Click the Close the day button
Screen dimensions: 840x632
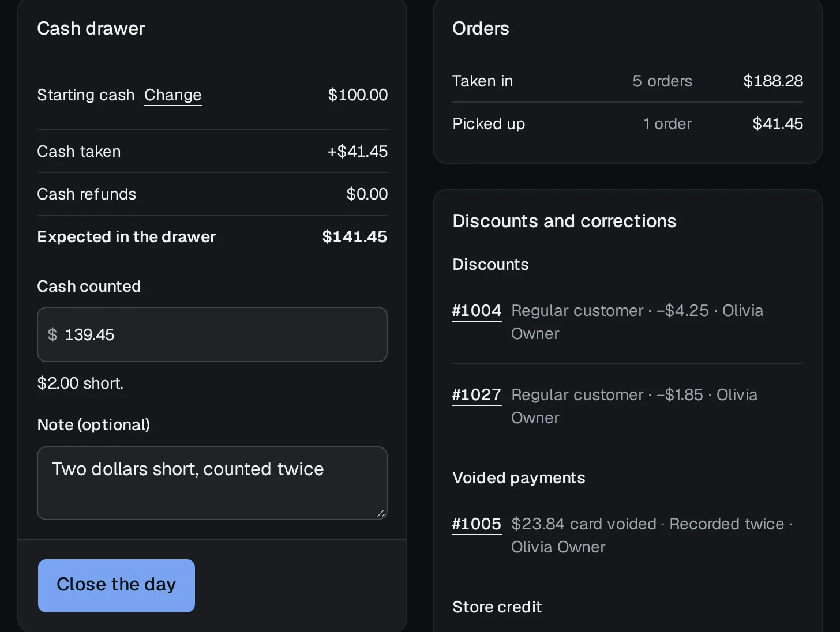[x=117, y=585]
